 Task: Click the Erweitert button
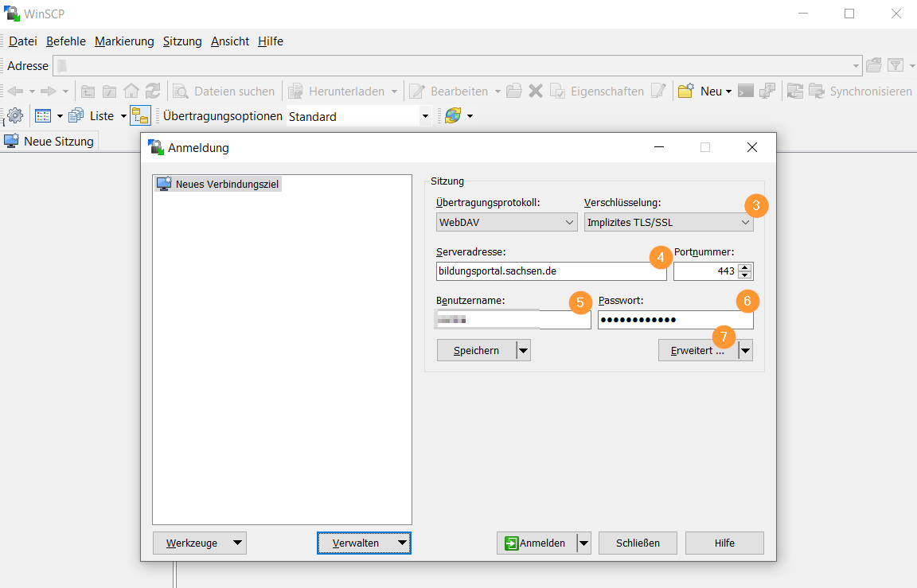697,350
